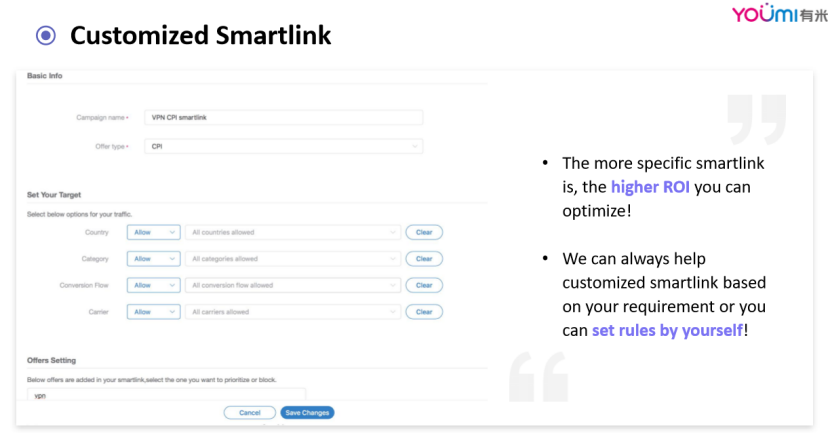Image resolution: width=830 pixels, height=433 pixels.
Task: Click the vpn offers search field
Action: pos(166,395)
